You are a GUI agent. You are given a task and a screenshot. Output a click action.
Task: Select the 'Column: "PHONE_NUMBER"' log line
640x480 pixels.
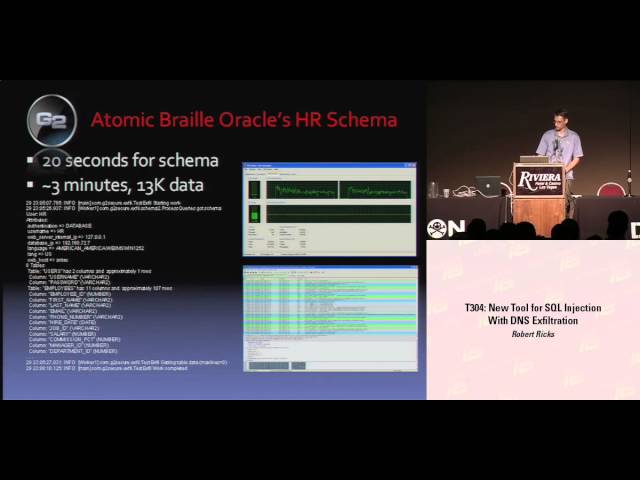point(76,317)
